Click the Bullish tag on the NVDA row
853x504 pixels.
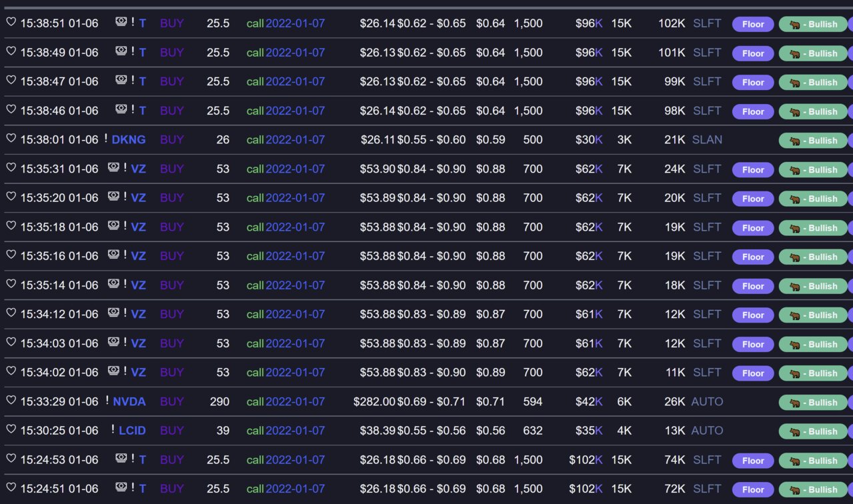tap(813, 403)
